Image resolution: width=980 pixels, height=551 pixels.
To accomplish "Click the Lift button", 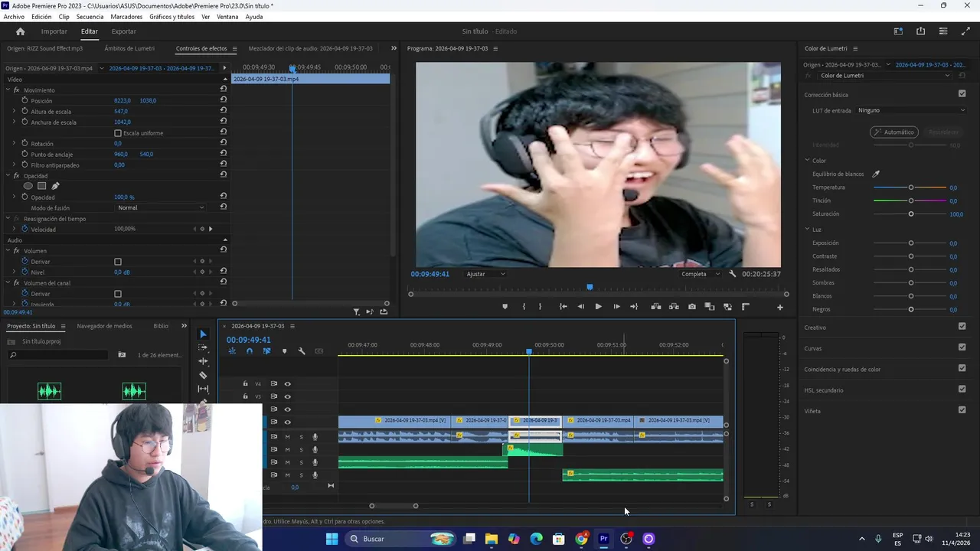I will (x=656, y=307).
